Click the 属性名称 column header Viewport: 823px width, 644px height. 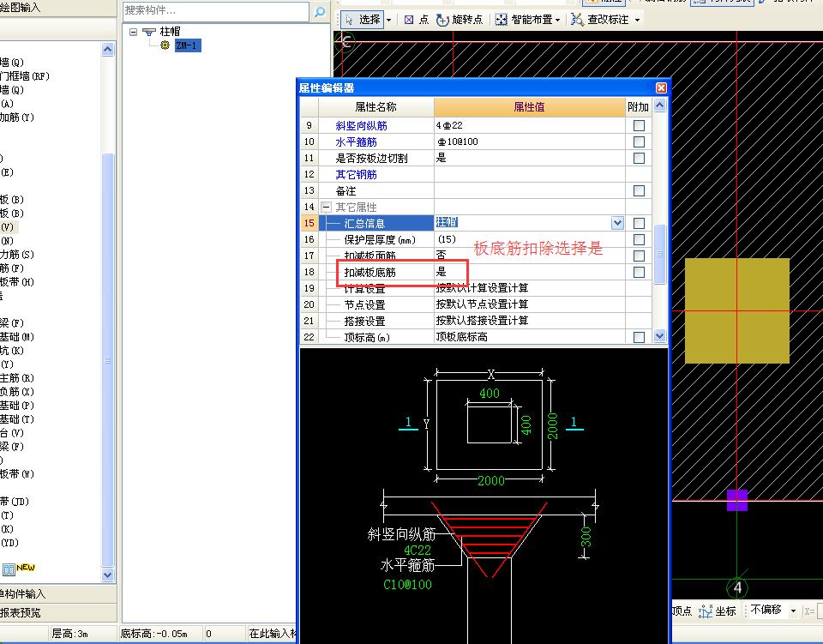(x=375, y=107)
